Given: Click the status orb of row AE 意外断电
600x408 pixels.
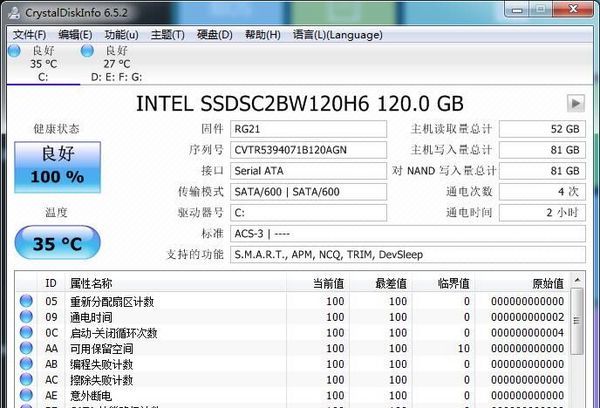Looking at the screenshot, I should tap(26, 395).
